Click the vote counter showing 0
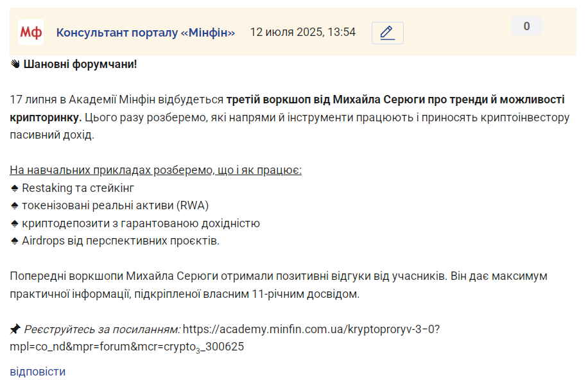 pyautogui.click(x=527, y=26)
